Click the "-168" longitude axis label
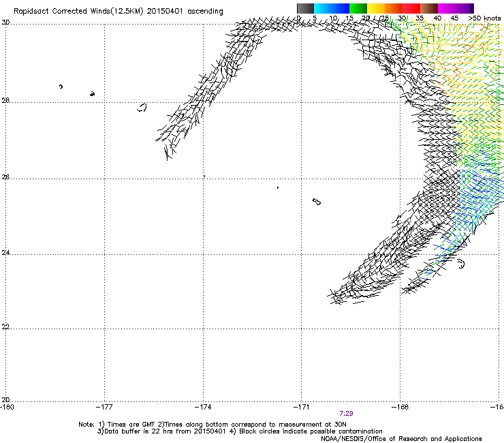Image resolution: width=504 pixels, height=443 pixels. pos(400,407)
